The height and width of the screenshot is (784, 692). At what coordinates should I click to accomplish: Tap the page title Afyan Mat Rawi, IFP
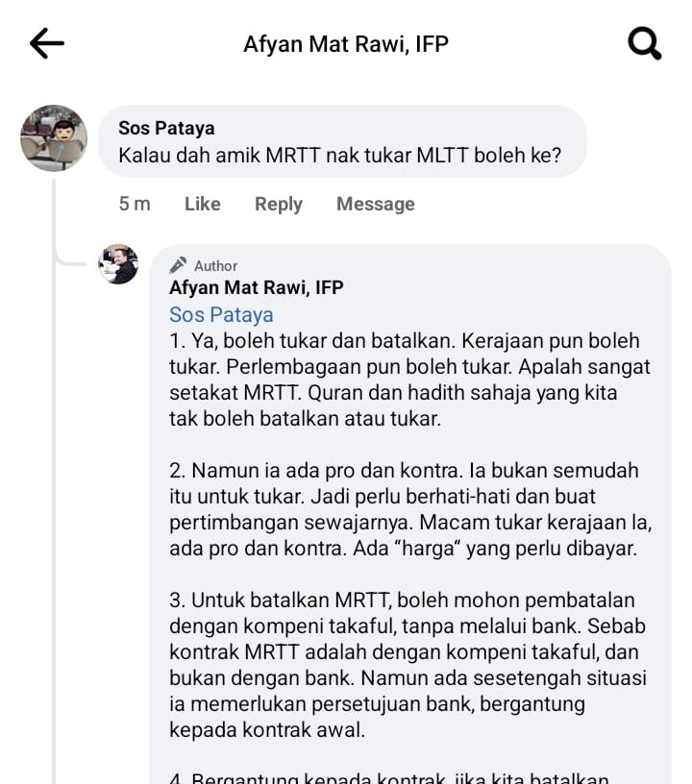346,44
